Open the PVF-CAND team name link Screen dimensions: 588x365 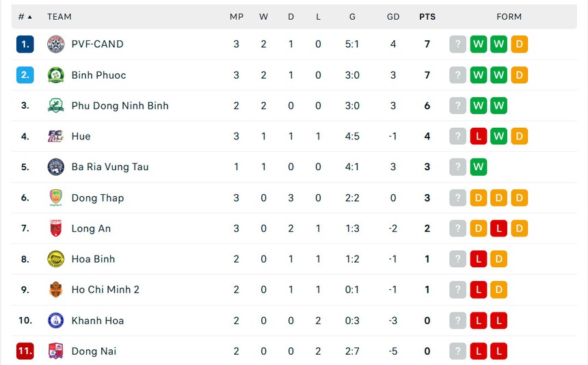[97, 44]
